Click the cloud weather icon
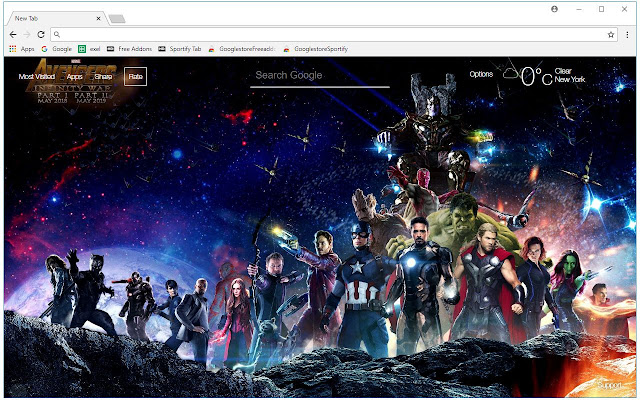 click(511, 74)
